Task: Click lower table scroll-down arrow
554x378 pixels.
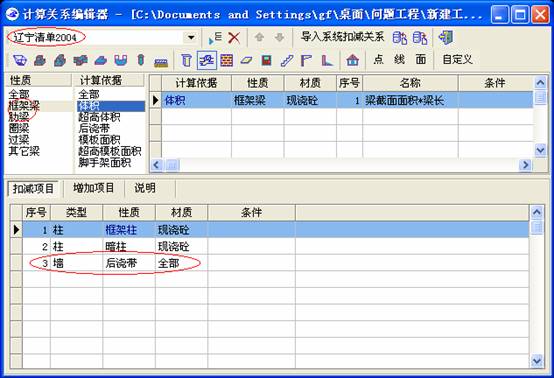Action: tap(537, 361)
